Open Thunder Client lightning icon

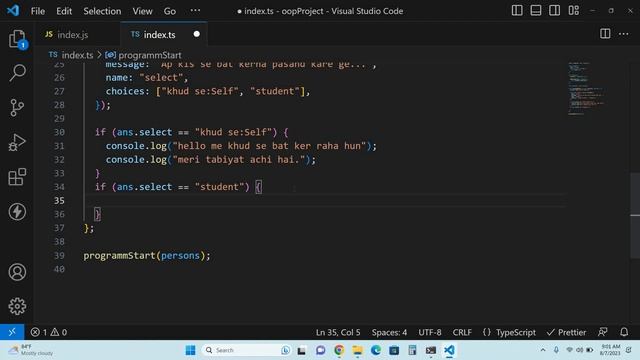click(x=17, y=212)
